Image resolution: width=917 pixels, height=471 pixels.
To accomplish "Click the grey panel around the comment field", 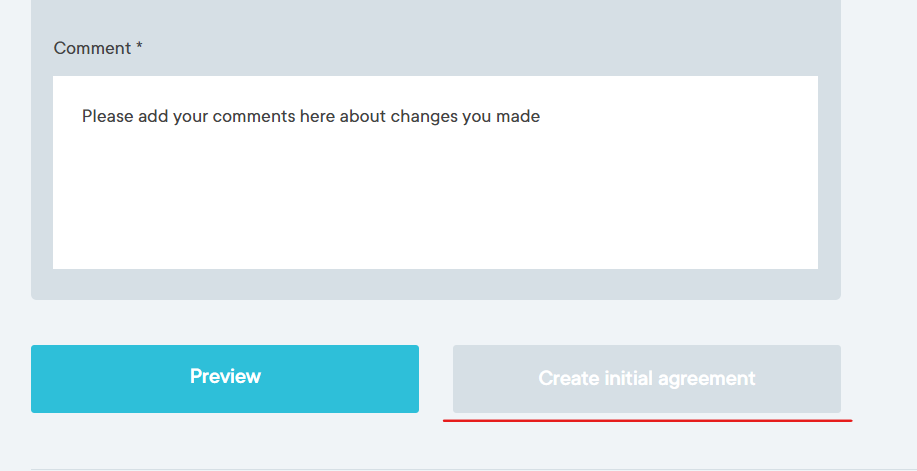I will click(435, 284).
